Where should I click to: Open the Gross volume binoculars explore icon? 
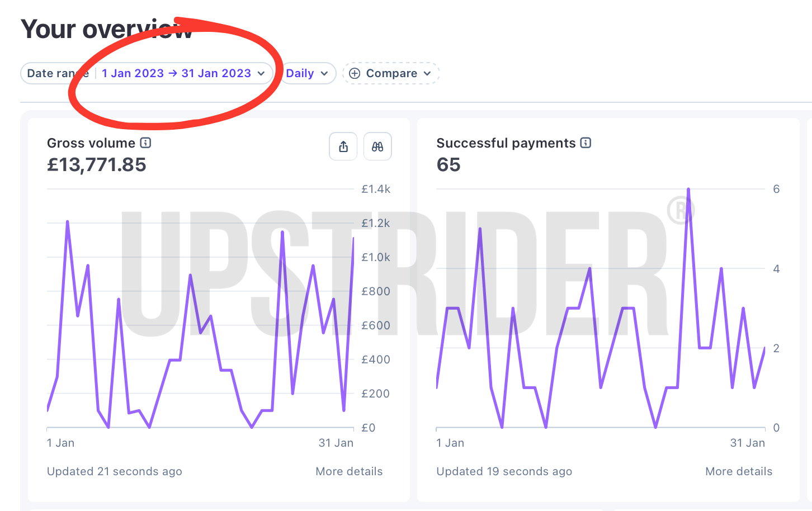377,146
